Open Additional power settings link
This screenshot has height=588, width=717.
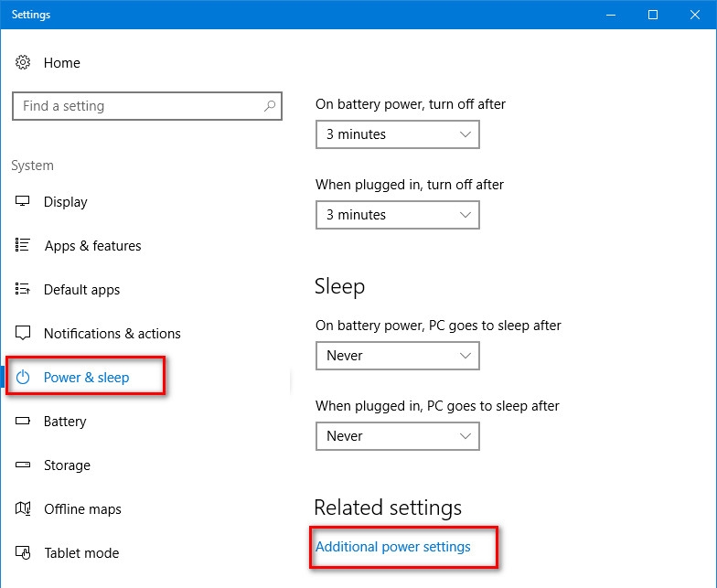tap(393, 547)
